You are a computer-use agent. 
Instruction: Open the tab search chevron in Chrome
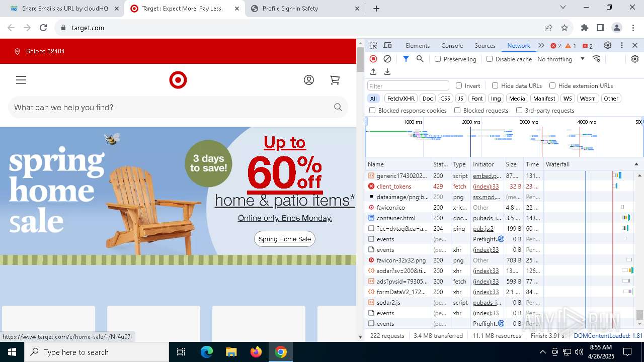(563, 7)
